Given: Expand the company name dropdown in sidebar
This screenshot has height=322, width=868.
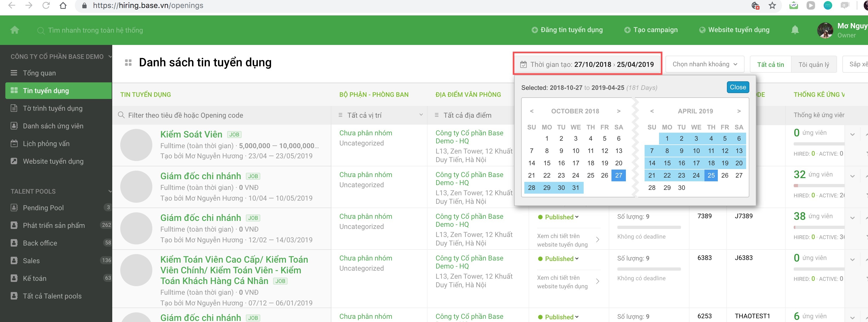Looking at the screenshot, I should point(110,57).
